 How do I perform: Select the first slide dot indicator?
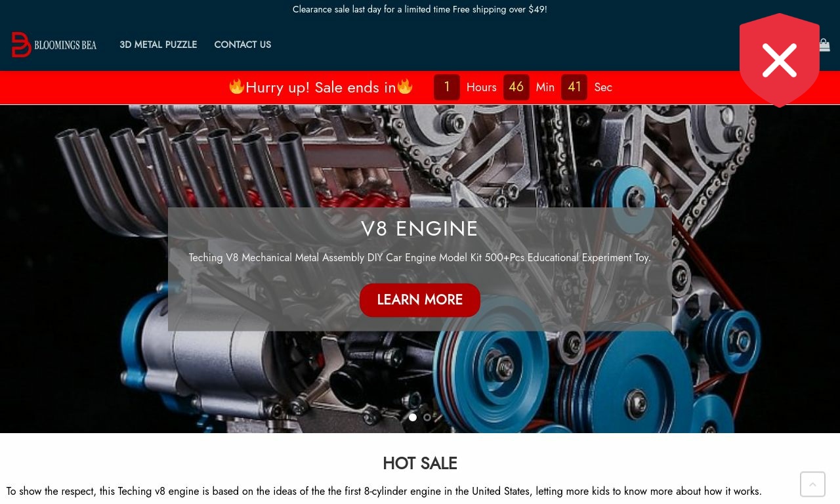pyautogui.click(x=413, y=417)
